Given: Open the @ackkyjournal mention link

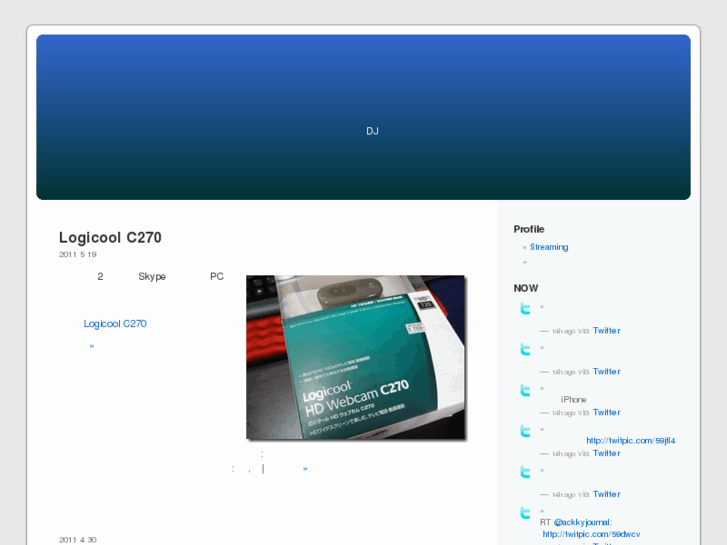Looking at the screenshot, I should coord(582,522).
